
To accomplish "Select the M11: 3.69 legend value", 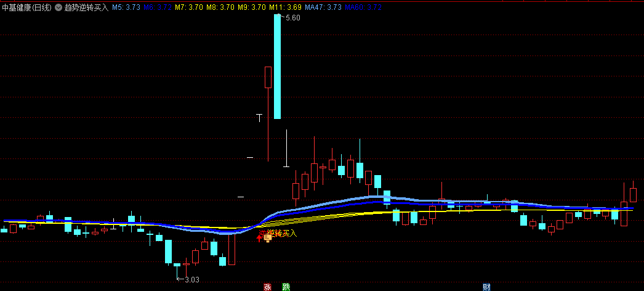I will [x=285, y=7].
